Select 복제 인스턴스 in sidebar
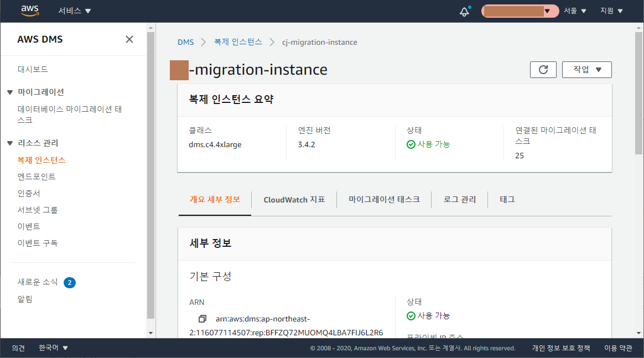Image resolution: width=644 pixels, height=358 pixels. pyautogui.click(x=41, y=160)
